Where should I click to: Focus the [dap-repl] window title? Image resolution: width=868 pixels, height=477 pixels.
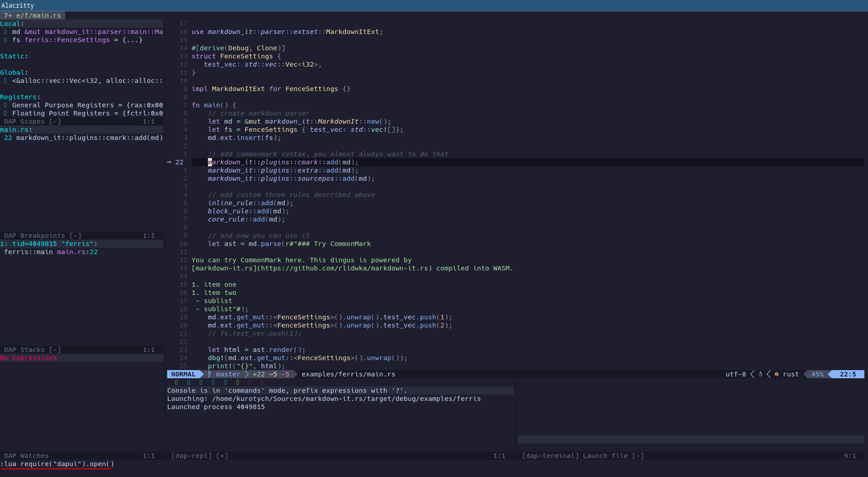click(x=200, y=456)
